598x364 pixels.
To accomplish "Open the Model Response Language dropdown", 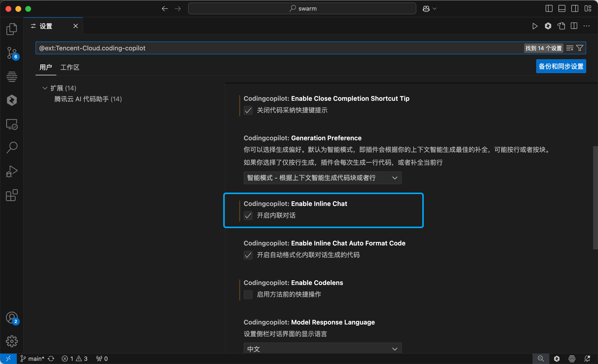I will (321, 349).
